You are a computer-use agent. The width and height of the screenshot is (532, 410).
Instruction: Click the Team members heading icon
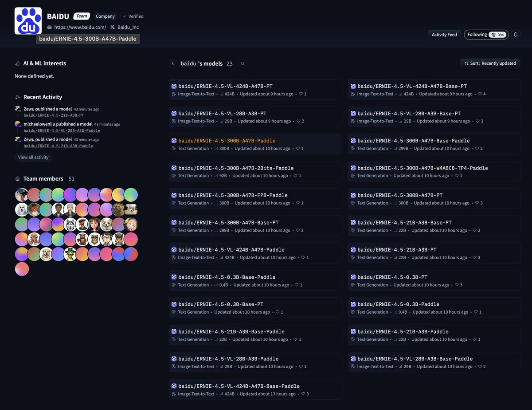[x=18, y=179]
